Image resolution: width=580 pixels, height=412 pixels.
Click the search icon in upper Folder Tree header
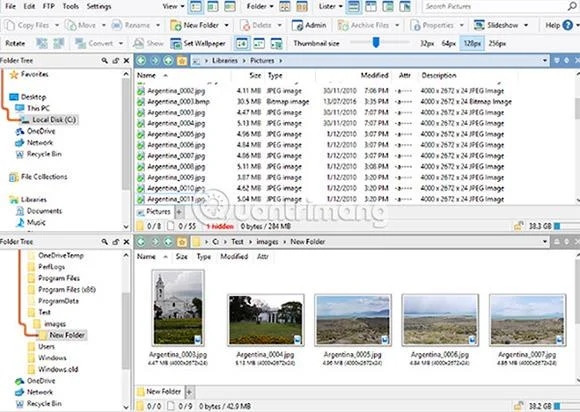click(105, 60)
